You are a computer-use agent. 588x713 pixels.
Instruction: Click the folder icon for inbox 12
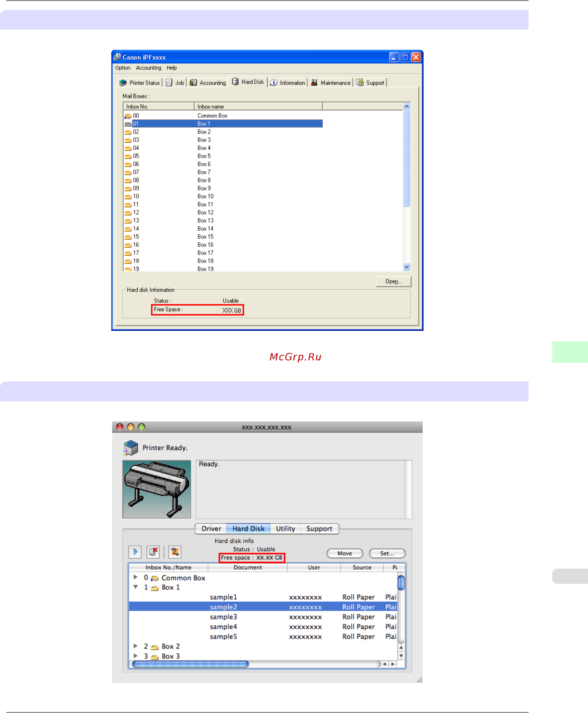128,213
